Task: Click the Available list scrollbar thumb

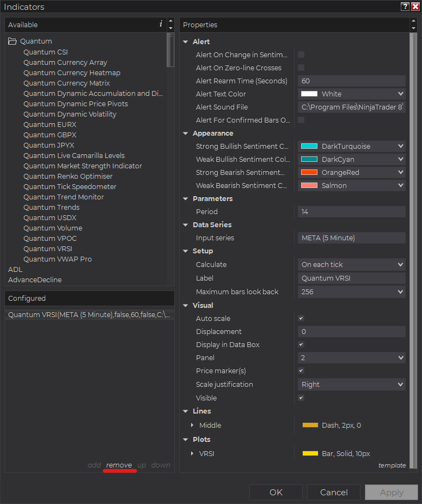Action: point(170,50)
